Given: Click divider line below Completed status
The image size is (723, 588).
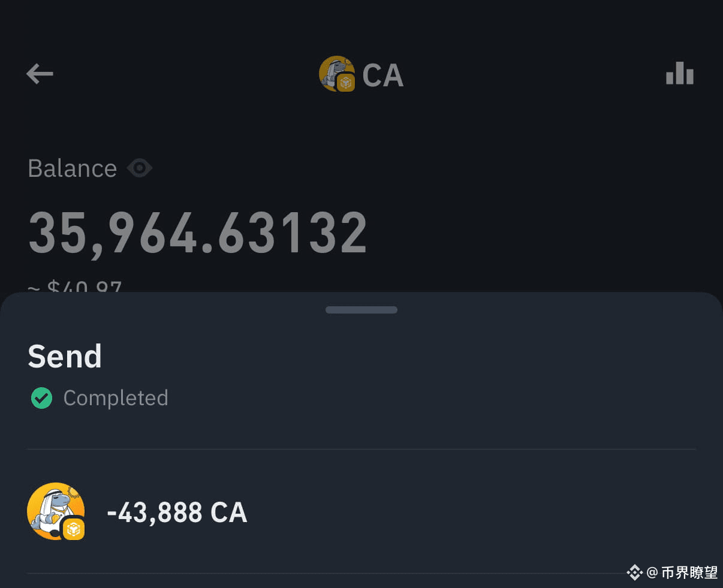Looking at the screenshot, I should click(361, 449).
